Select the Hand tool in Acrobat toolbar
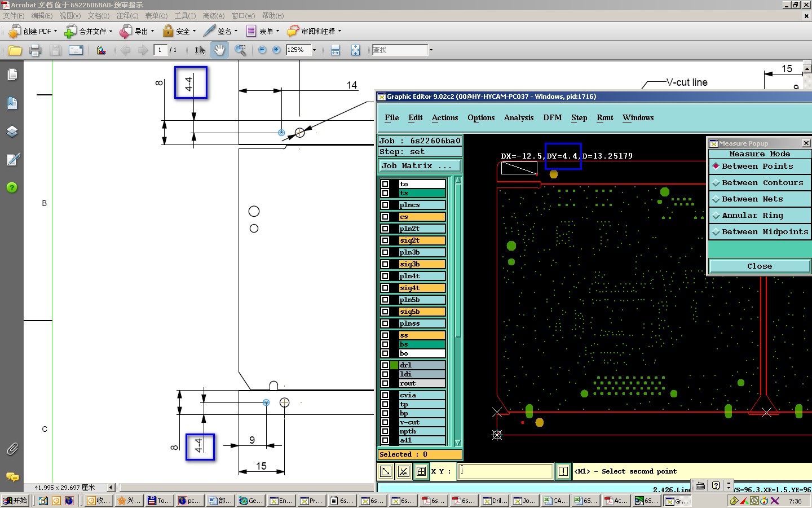 (219, 50)
